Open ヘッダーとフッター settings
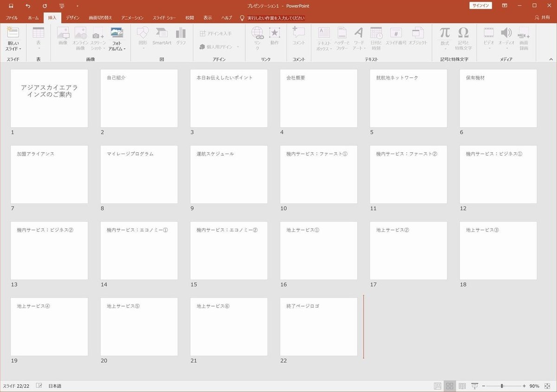This screenshot has width=557, height=392. click(342, 39)
